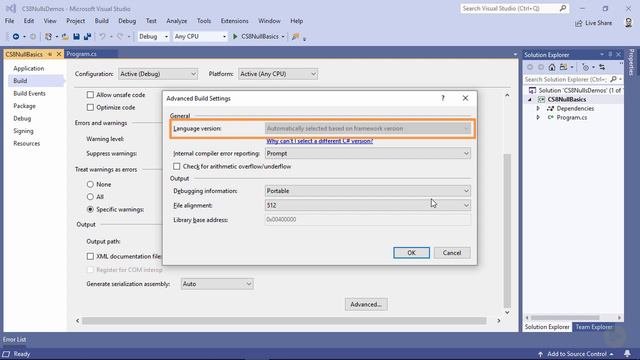Select Specific warnings radio button
Screen dimensions: 640x360
pos(90,209)
